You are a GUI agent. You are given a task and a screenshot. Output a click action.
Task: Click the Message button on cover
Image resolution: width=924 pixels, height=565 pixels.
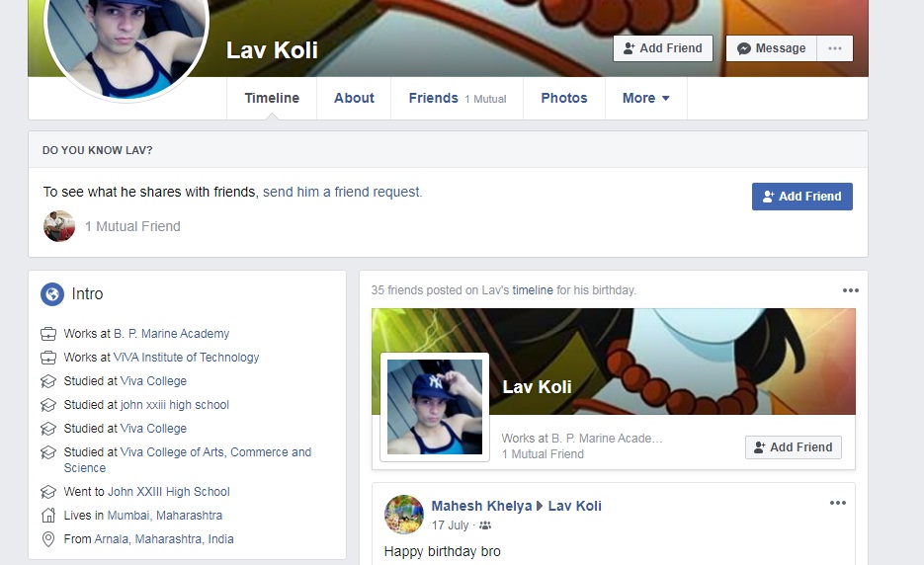(x=772, y=48)
